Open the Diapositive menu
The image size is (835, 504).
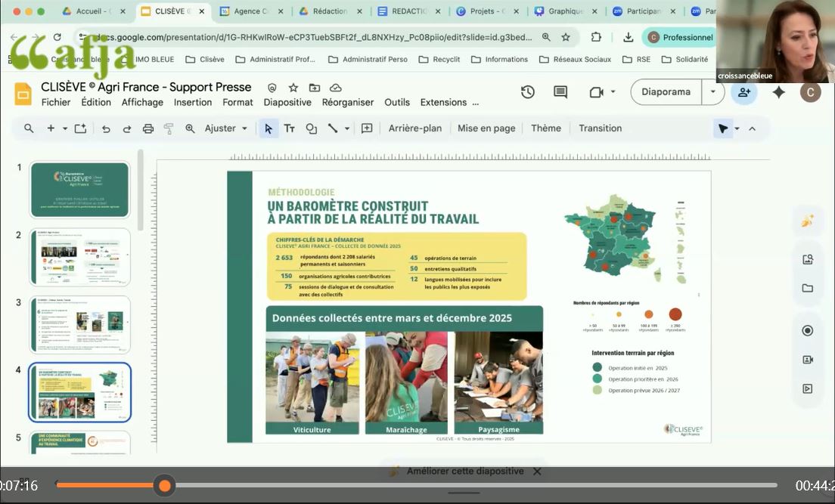pyautogui.click(x=287, y=102)
